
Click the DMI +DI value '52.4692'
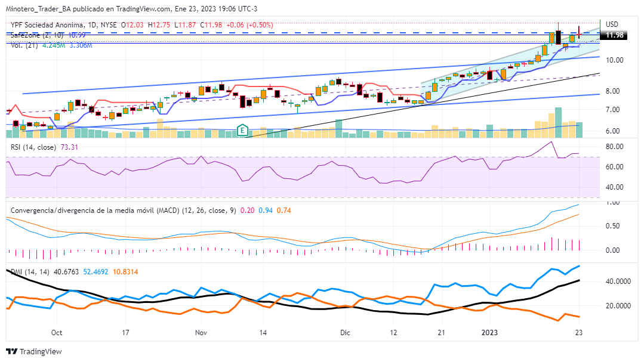pyautogui.click(x=95, y=272)
